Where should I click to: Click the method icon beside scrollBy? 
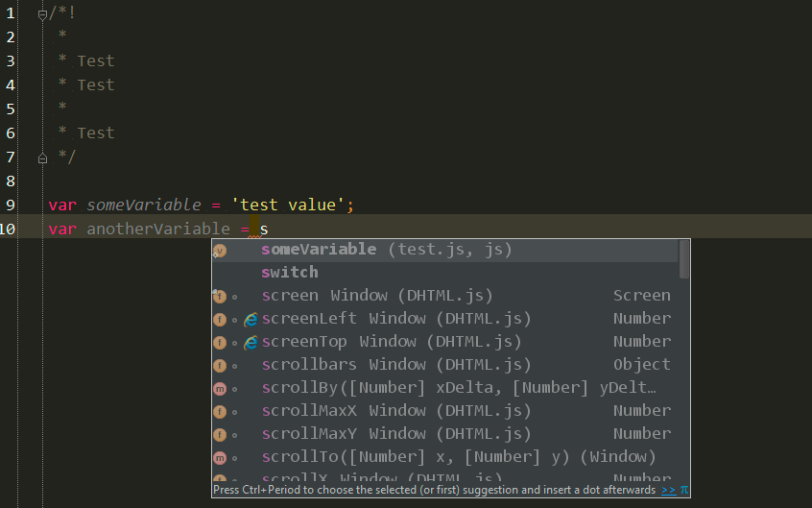(x=220, y=388)
